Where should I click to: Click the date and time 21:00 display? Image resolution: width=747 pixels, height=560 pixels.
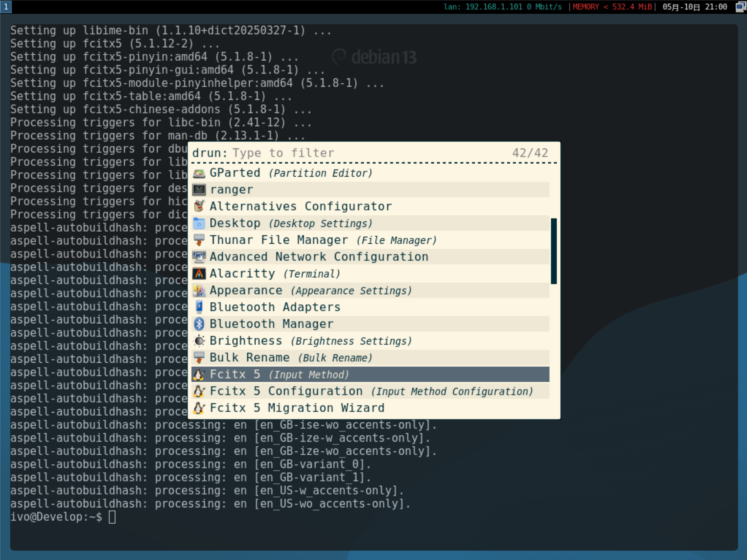[695, 7]
